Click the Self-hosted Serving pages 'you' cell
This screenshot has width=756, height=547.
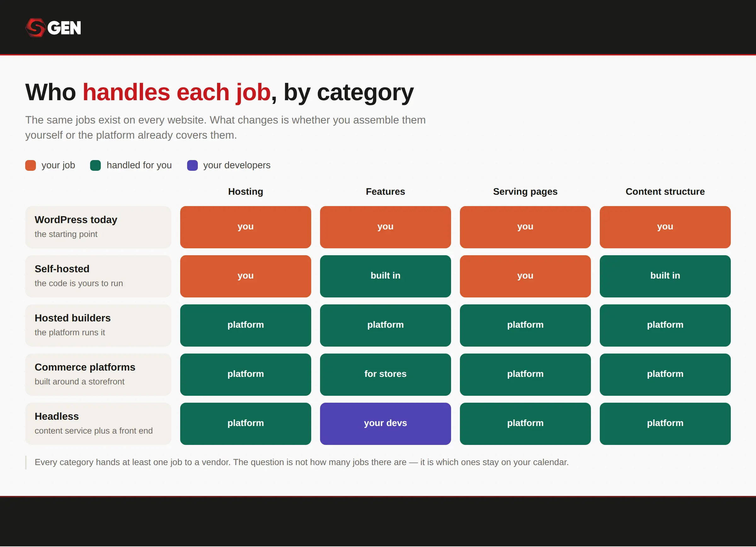click(x=525, y=276)
